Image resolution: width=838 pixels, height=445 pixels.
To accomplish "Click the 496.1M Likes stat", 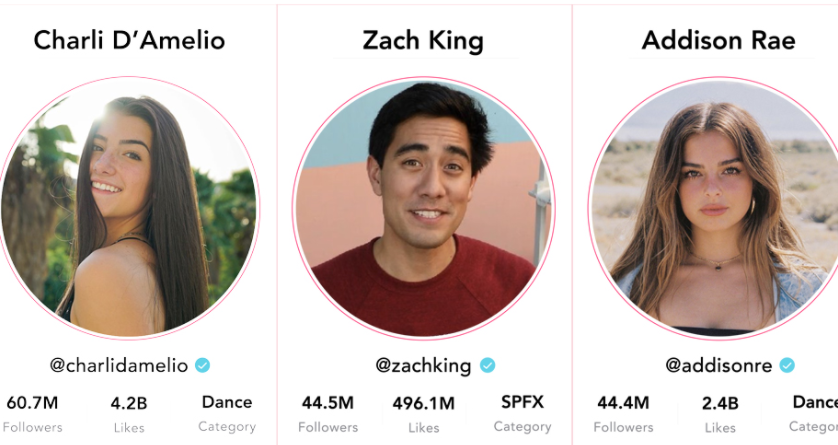I will point(424,413).
